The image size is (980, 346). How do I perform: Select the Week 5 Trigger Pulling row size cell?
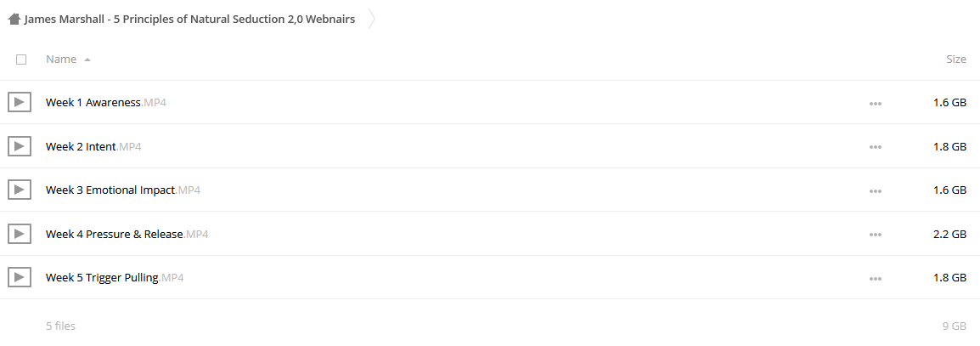click(949, 277)
